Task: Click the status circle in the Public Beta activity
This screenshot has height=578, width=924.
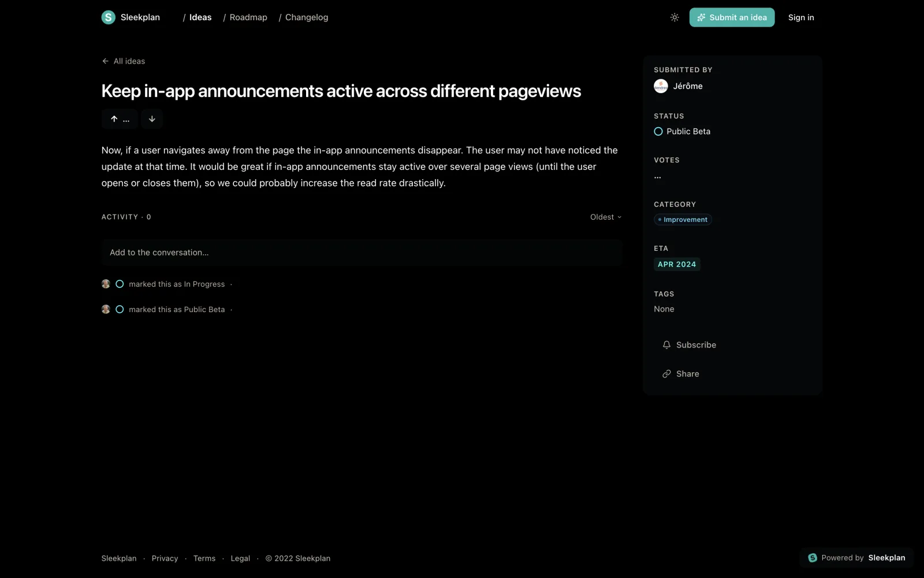Action: tap(120, 310)
